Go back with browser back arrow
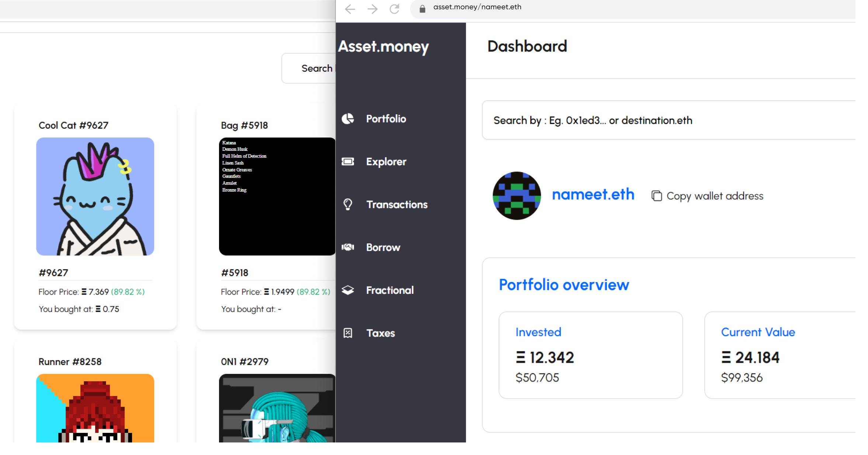Screen dimensions: 868x455 (x=350, y=8)
